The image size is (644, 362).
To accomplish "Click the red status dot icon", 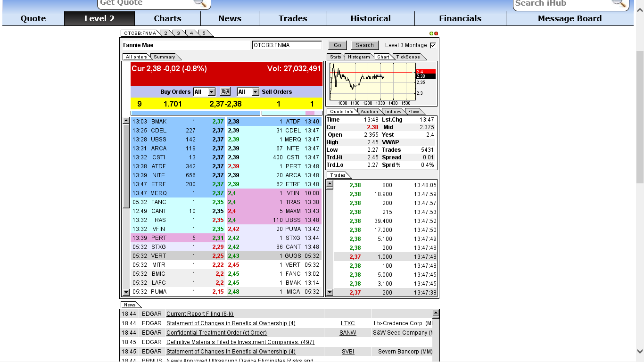I will point(436,33).
